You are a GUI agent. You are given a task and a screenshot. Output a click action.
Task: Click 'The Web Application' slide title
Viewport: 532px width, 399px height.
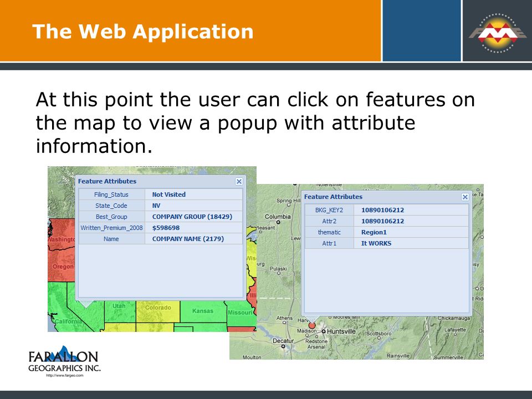[x=142, y=32]
